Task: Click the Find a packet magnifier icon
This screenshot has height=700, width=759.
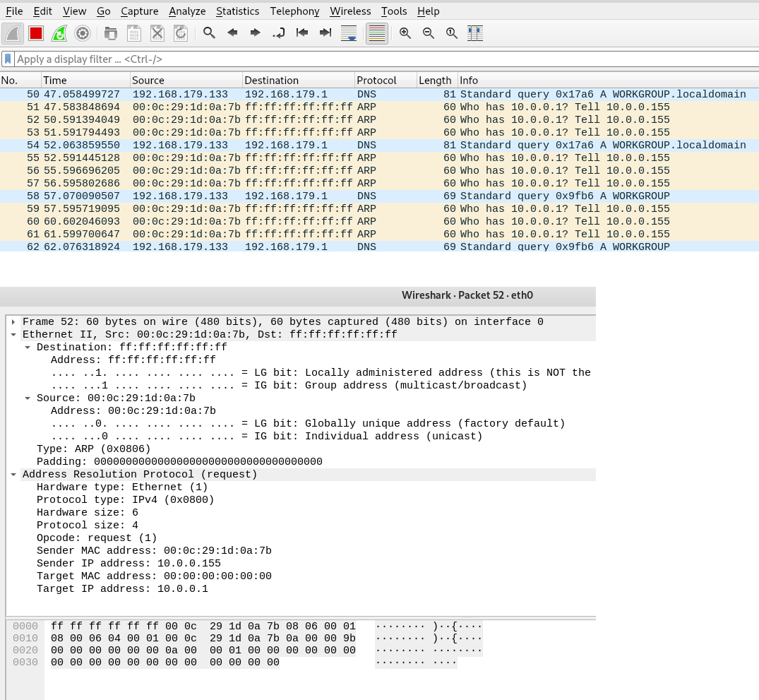Action: point(209,33)
